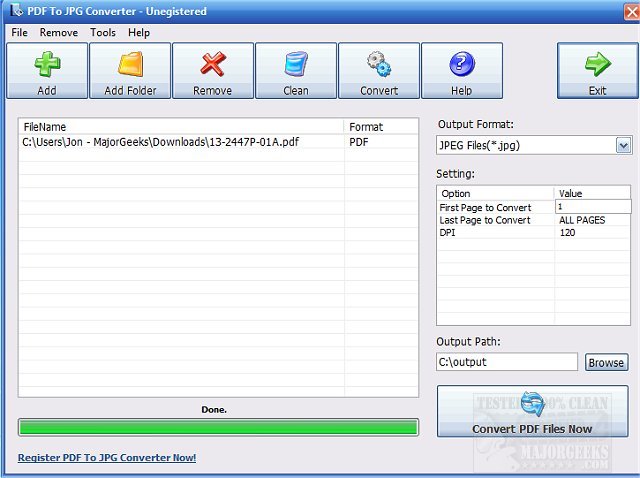Click the application icon in the title bar
The image size is (640, 478).
point(16,10)
